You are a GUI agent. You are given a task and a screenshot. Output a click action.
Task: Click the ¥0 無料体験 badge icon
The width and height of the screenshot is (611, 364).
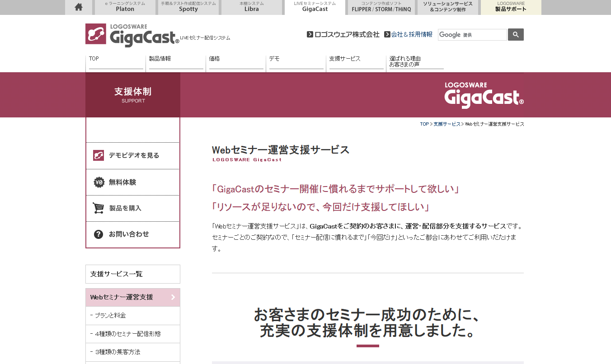(99, 182)
